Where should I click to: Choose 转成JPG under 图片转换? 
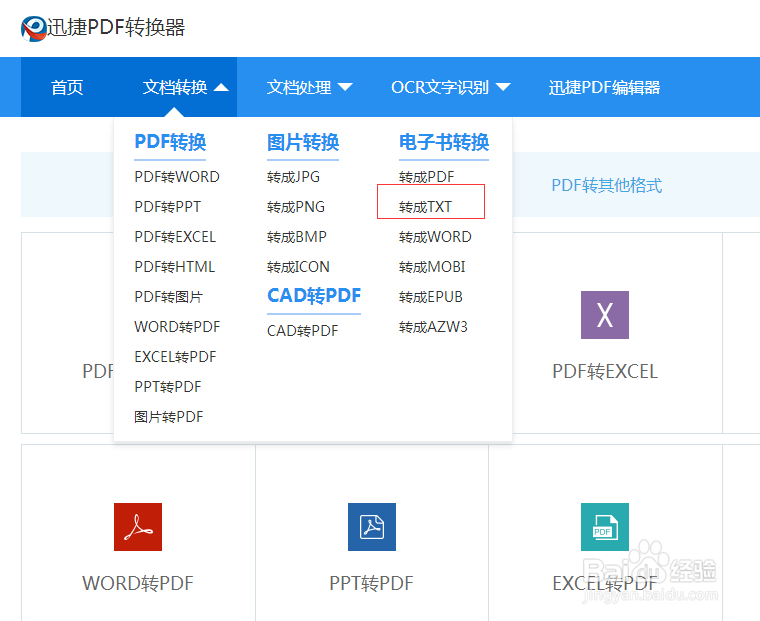293,177
